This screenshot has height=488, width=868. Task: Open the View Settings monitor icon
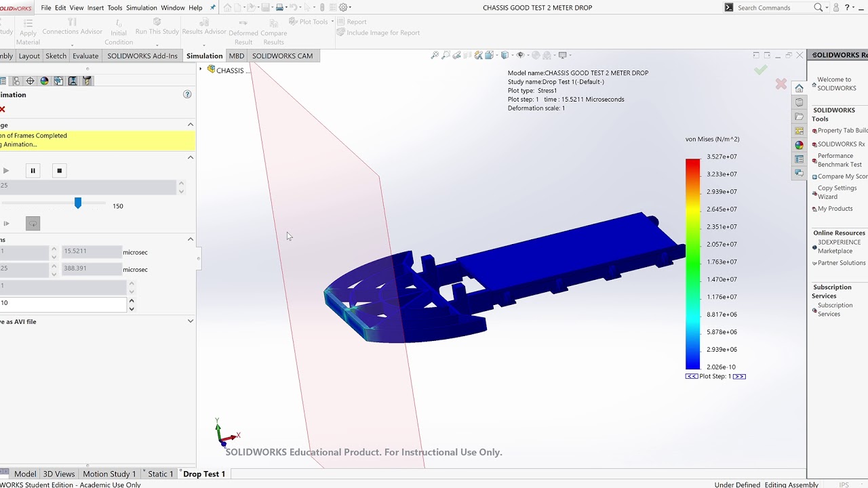click(x=563, y=56)
